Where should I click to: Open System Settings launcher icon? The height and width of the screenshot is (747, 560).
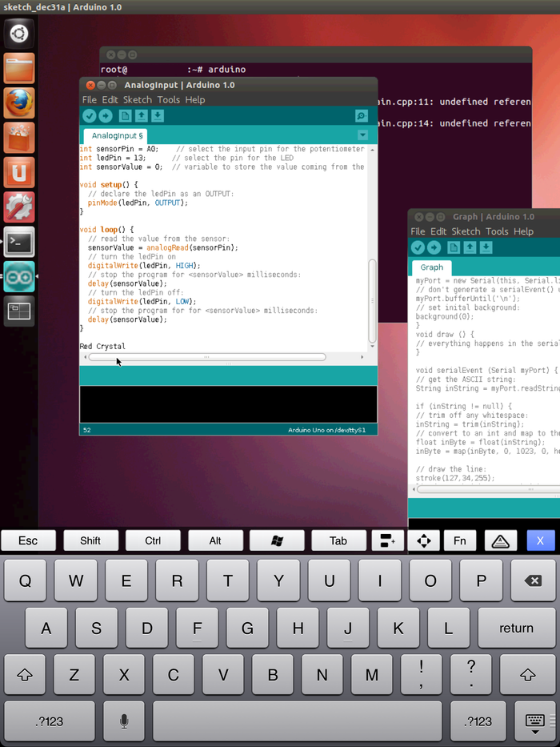tap(19, 207)
